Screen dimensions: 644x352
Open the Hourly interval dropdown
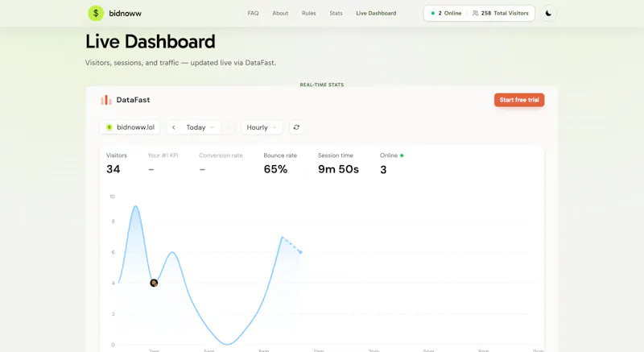tap(261, 127)
